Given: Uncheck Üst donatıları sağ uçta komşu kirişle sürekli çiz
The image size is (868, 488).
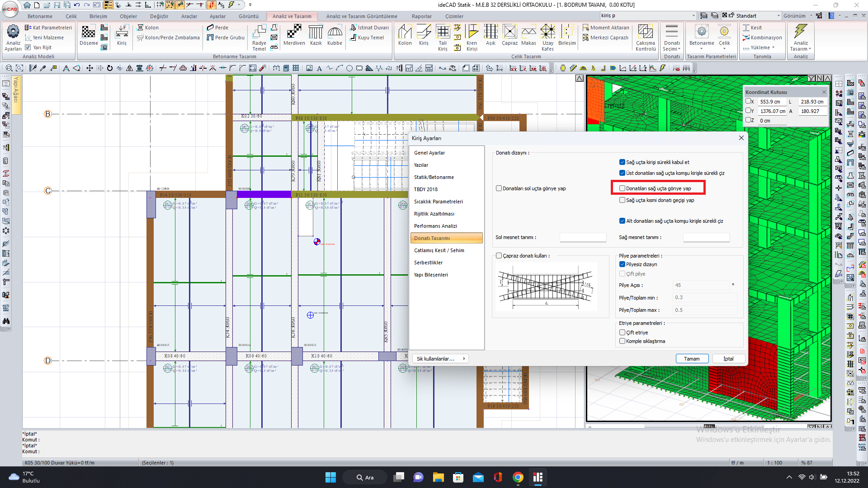Looking at the screenshot, I should [623, 173].
